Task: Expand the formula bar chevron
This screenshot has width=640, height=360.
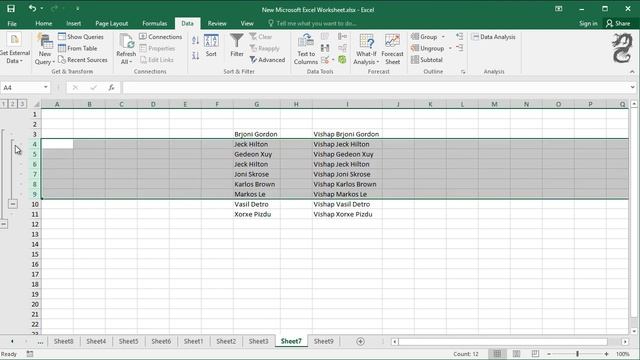Action: click(x=632, y=87)
